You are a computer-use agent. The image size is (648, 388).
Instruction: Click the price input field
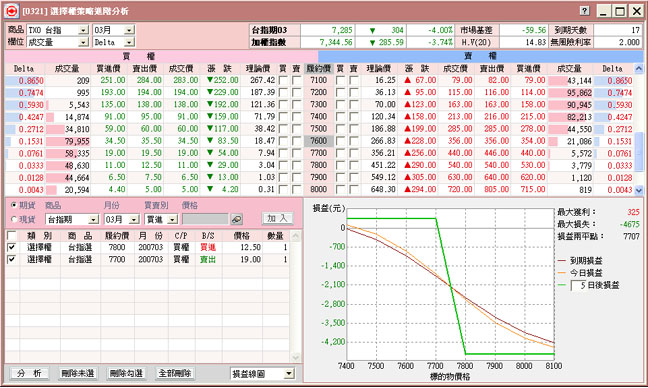(205, 219)
